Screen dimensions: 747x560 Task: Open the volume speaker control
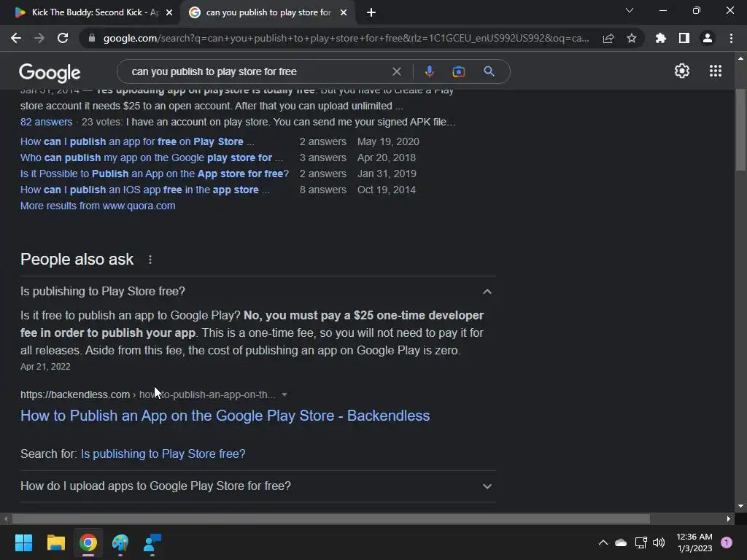659,542
